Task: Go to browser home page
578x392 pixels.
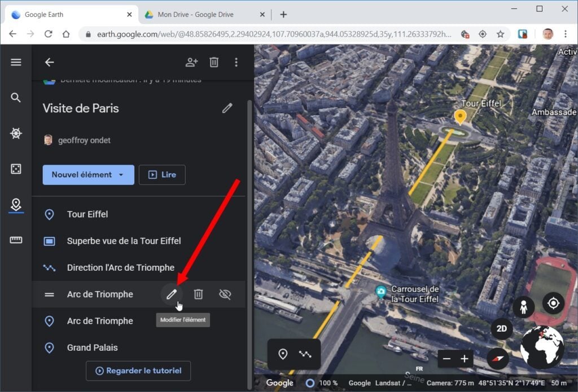Action: click(x=66, y=34)
